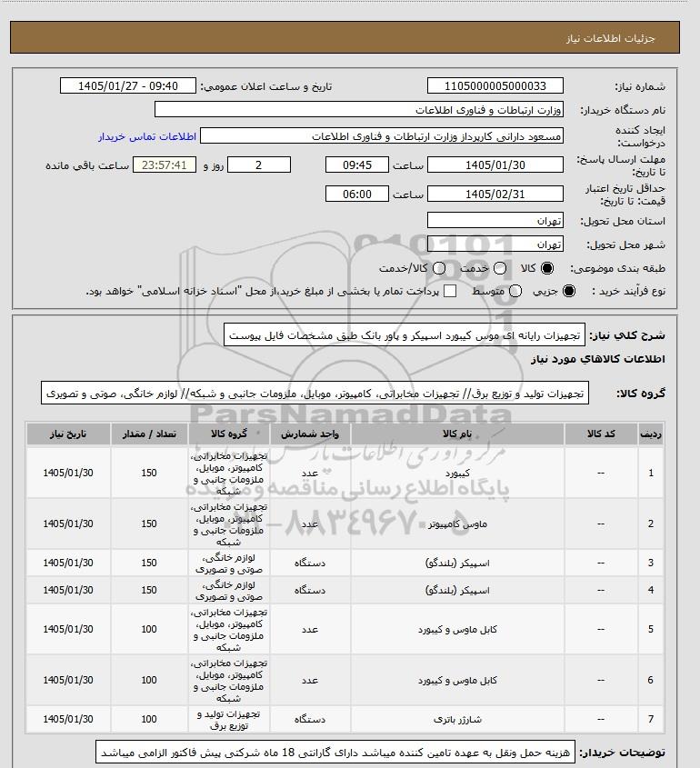Viewport: 700px width, 768px height.
Task: Click the نام دستگاه خریدار field
Action: pyautogui.click(x=358, y=109)
